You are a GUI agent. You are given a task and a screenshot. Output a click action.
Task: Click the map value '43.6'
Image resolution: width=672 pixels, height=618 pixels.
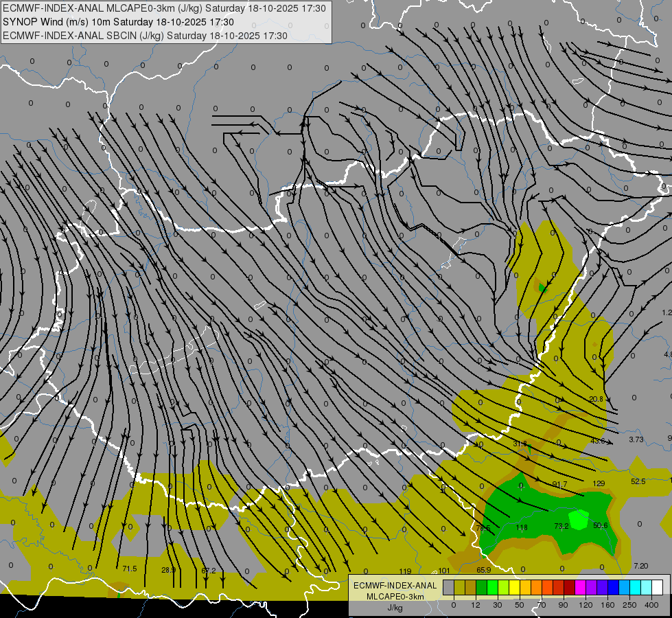[597, 441]
